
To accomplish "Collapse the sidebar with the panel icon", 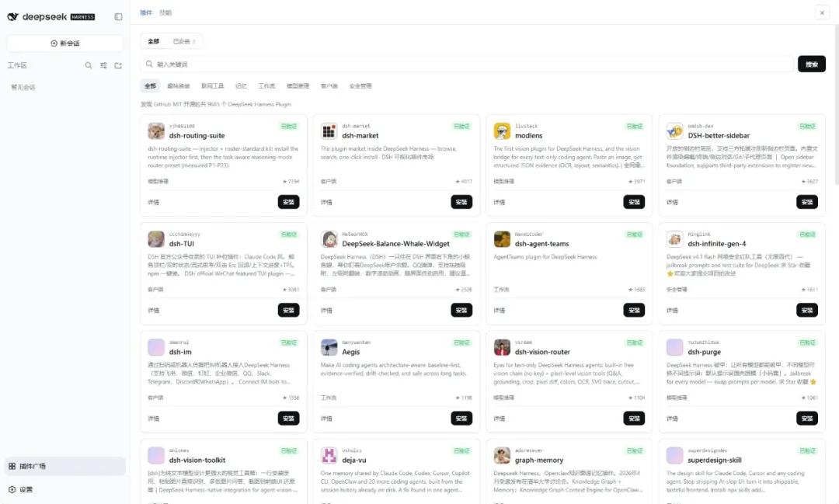I will [118, 16].
